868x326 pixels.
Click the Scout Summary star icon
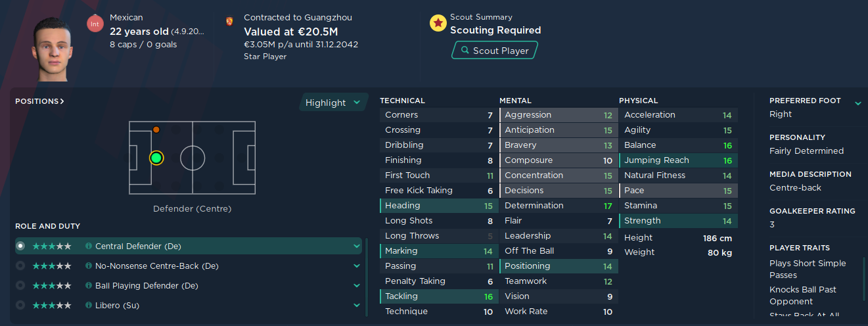[438, 24]
